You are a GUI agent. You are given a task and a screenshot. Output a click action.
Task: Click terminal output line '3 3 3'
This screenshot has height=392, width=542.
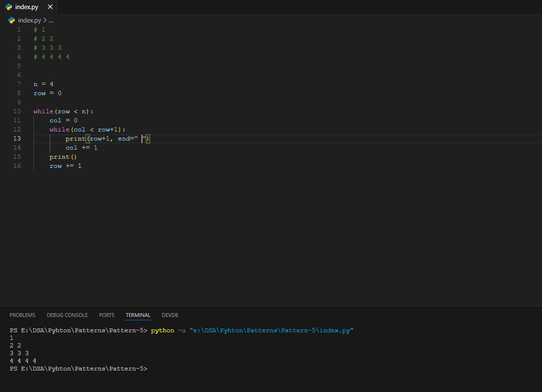coord(19,353)
